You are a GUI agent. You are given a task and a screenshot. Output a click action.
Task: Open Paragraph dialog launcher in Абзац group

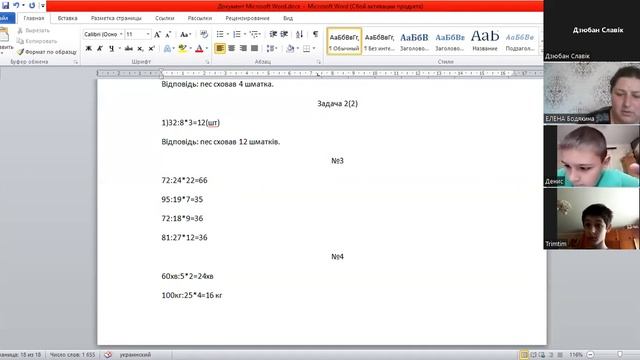[318, 62]
